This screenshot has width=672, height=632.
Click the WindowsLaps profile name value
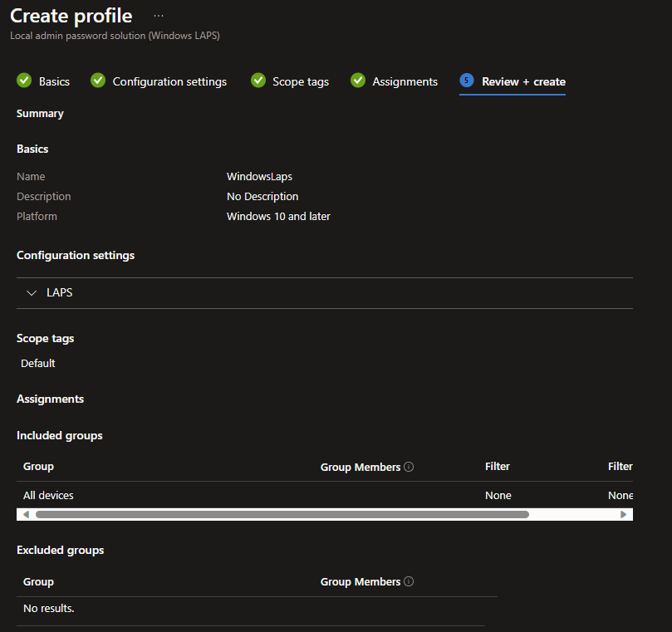tap(259, 176)
